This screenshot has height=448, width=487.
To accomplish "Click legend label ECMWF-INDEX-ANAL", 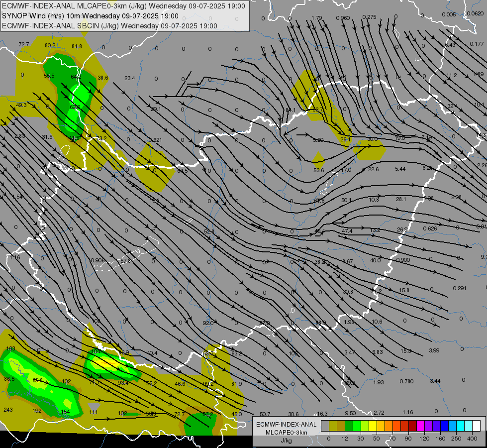I will coord(286,425).
